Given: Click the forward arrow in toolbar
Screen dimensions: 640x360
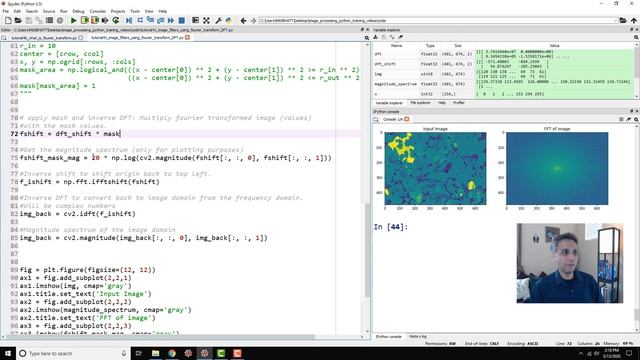Looking at the screenshot, I should [253, 20].
